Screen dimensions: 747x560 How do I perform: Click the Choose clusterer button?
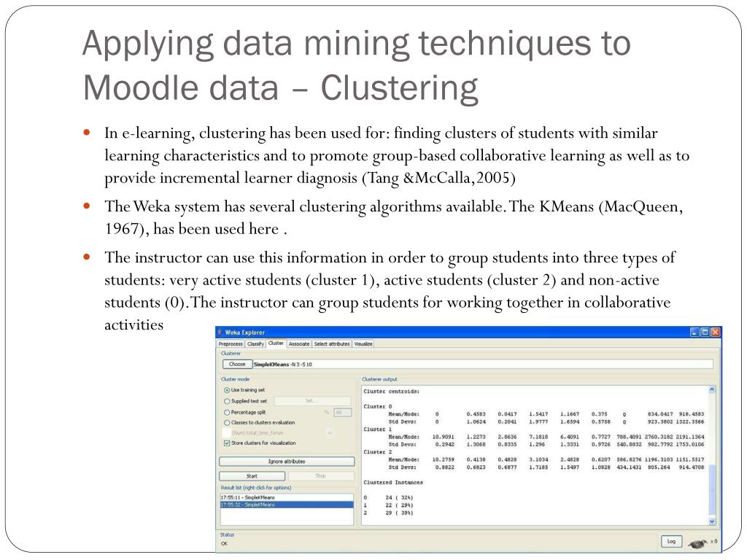point(237,365)
